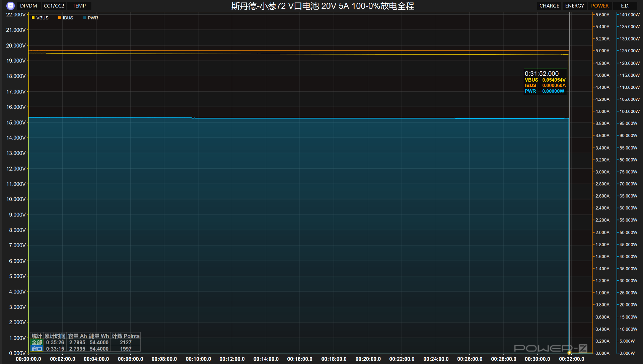The image size is (643, 364).
Task: Click the E.D. button
Action: pos(625,6)
